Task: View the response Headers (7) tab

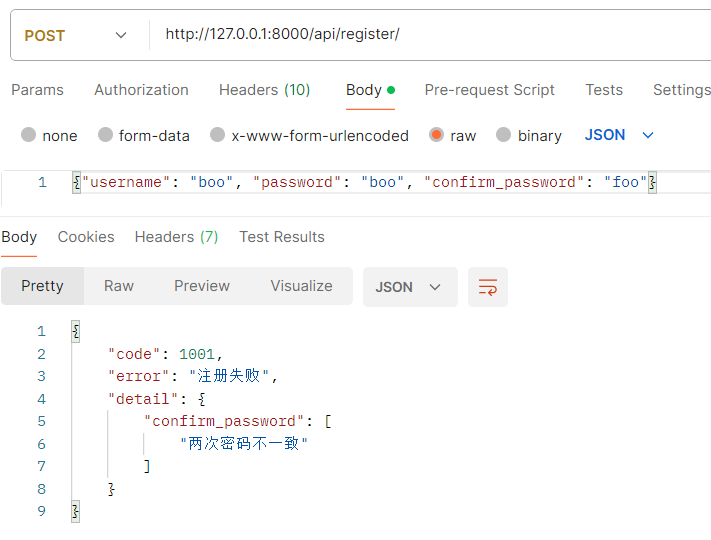Action: click(x=176, y=237)
